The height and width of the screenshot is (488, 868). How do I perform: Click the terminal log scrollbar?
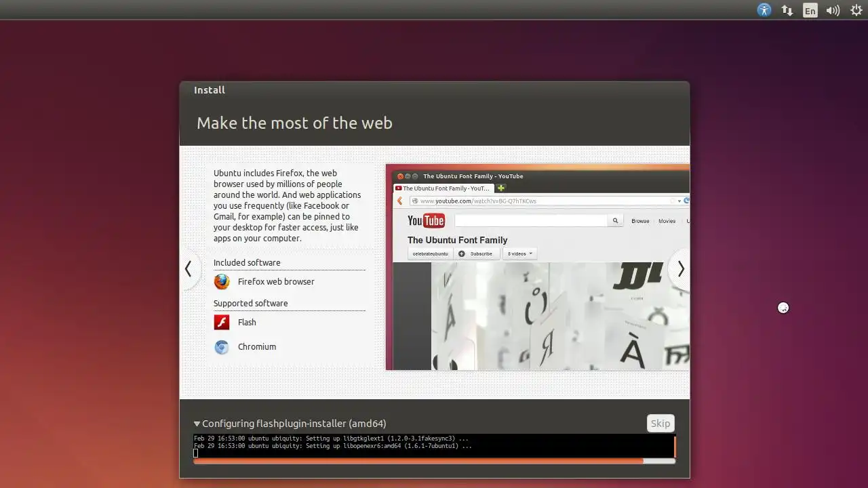(x=675, y=445)
